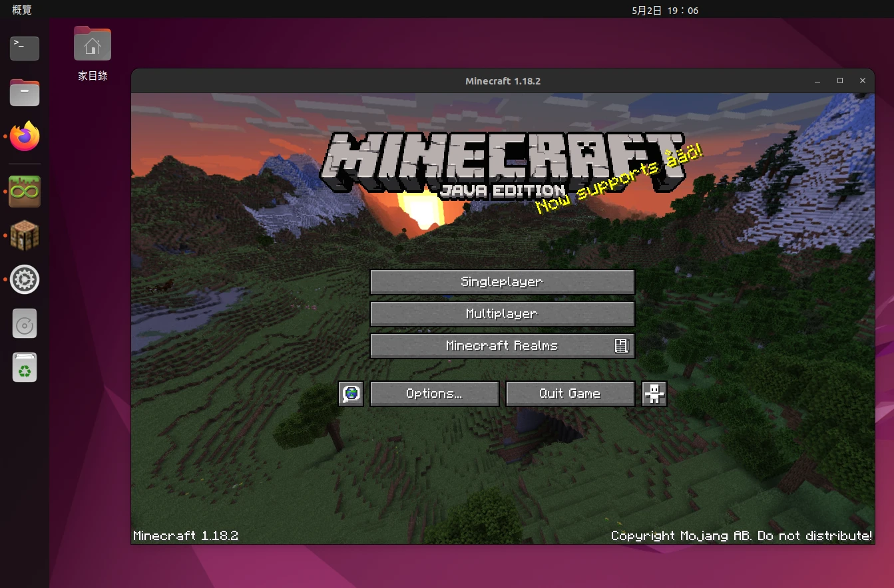This screenshot has width=894, height=588.
Task: Open the language selection globe button
Action: coord(351,394)
